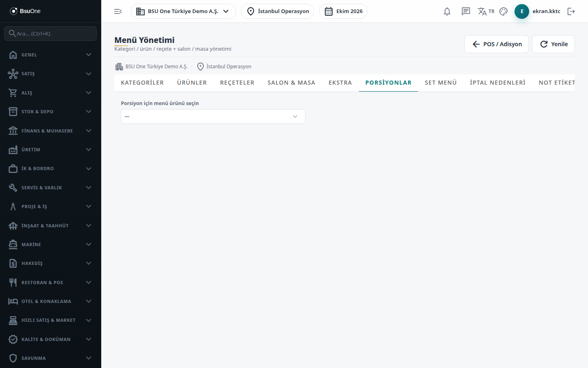Open the Salon & Masa tab

[x=292, y=83]
